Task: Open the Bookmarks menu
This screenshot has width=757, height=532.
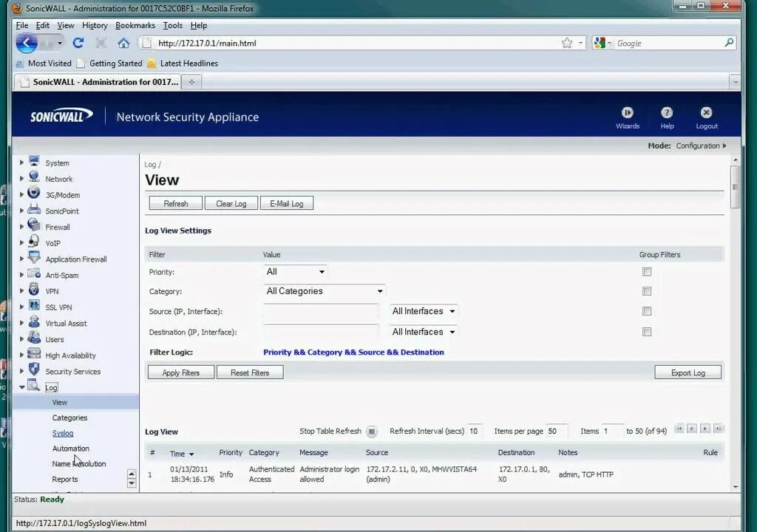Action: (x=135, y=26)
